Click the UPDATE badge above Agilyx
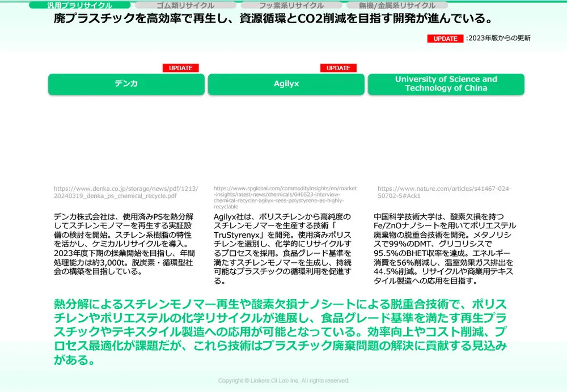The width and height of the screenshot is (567, 392). [338, 68]
